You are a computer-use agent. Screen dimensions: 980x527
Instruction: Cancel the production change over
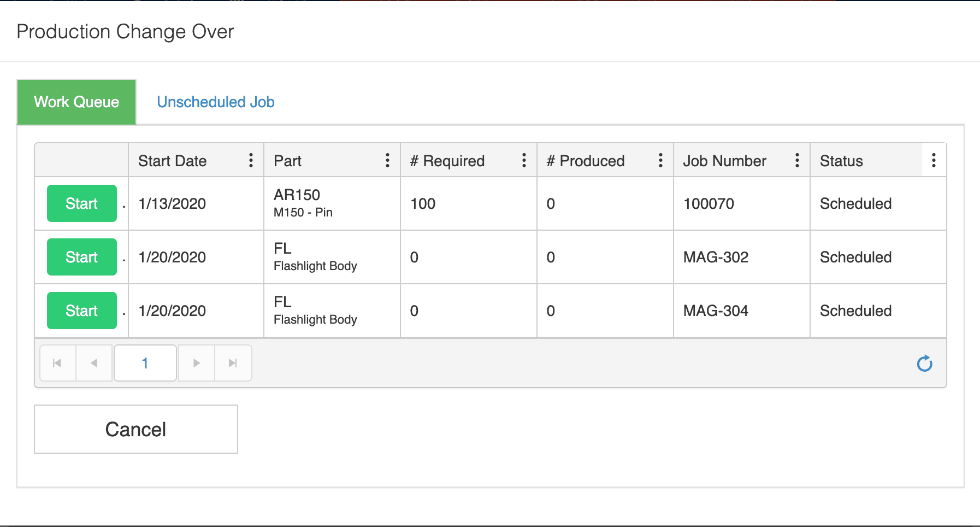135,429
